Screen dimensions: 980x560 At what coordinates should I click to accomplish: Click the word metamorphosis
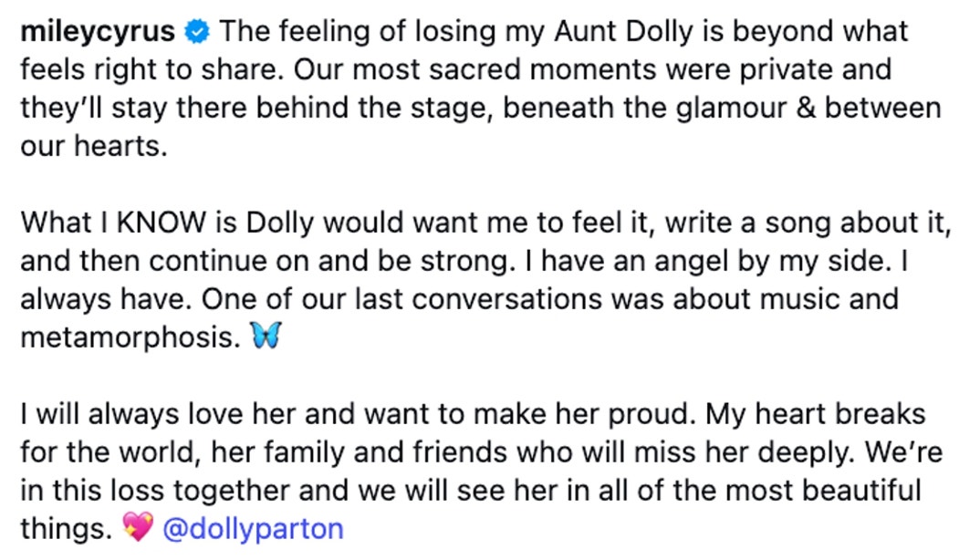130,338
